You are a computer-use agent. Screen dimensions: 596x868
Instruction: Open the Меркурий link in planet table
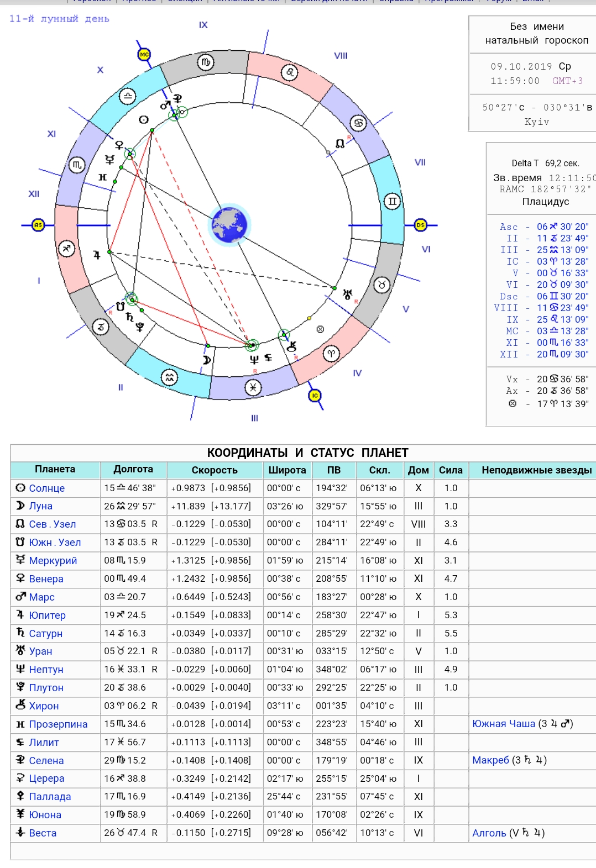tap(53, 561)
